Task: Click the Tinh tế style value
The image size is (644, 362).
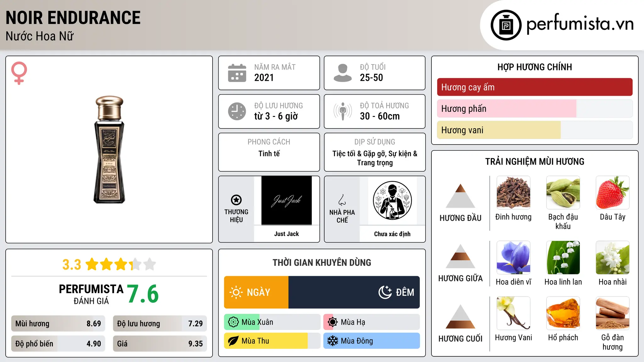Action: [269, 154]
